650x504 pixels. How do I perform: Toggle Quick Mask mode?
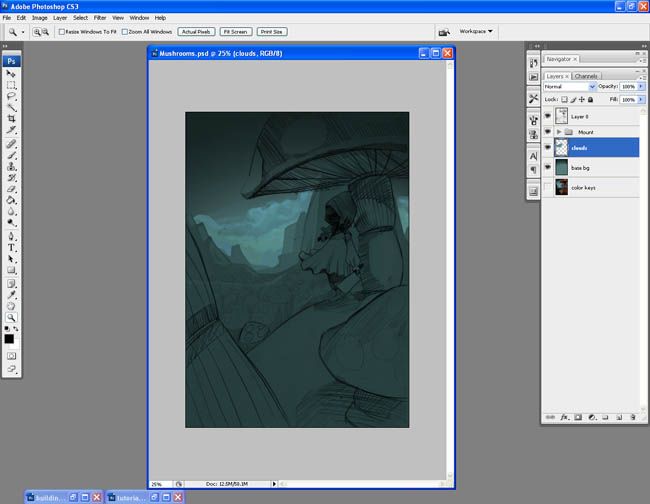click(11, 356)
